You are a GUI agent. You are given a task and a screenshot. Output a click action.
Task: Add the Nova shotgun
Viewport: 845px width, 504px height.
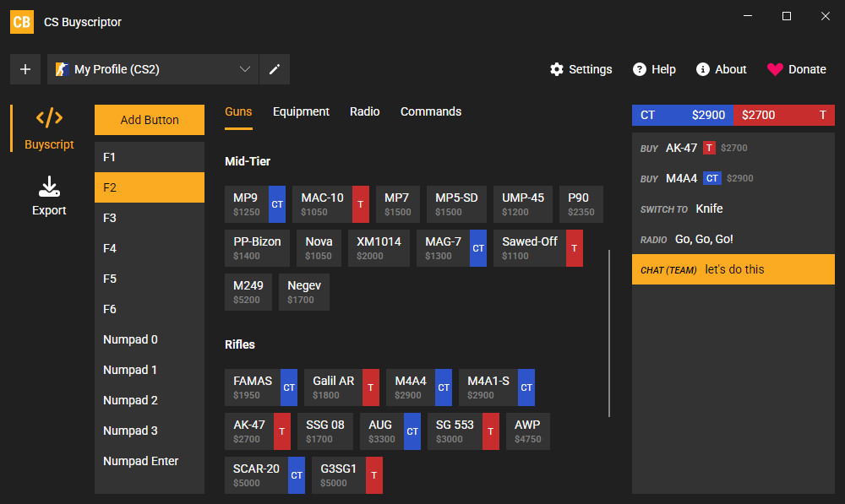[x=319, y=248]
